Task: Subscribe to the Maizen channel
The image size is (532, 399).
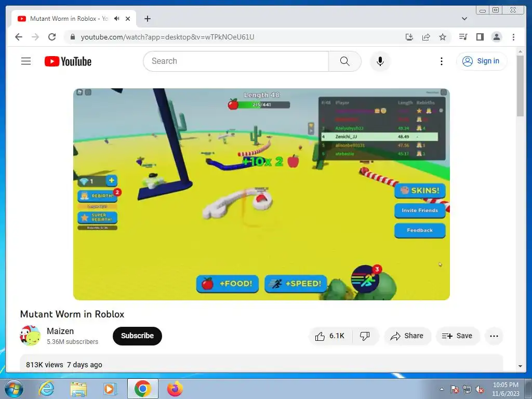Action: [137, 336]
